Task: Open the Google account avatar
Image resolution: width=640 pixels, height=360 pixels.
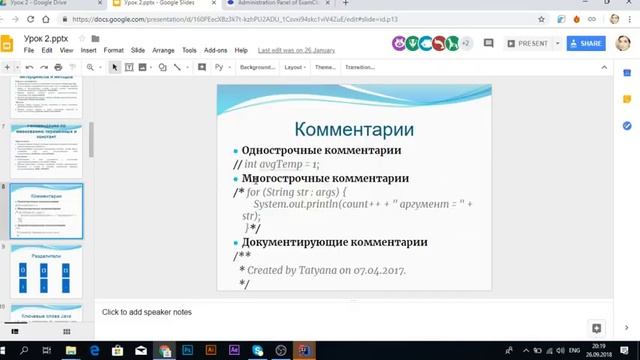Action: pos(622,43)
